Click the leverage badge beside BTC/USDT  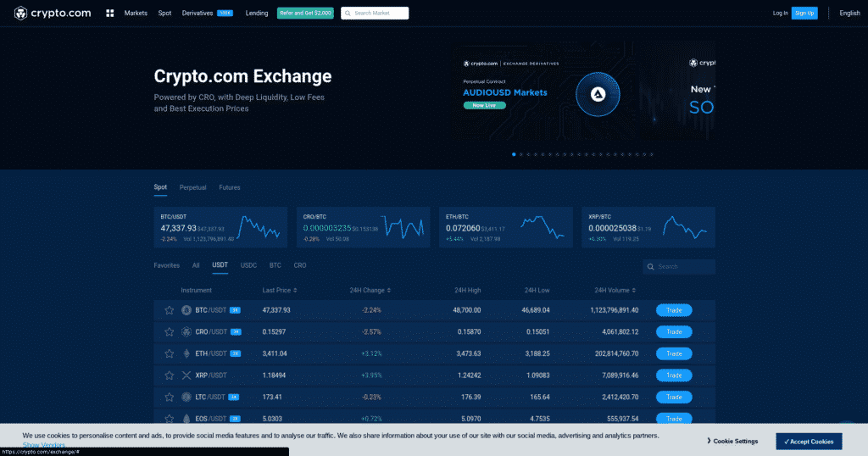(x=236, y=310)
